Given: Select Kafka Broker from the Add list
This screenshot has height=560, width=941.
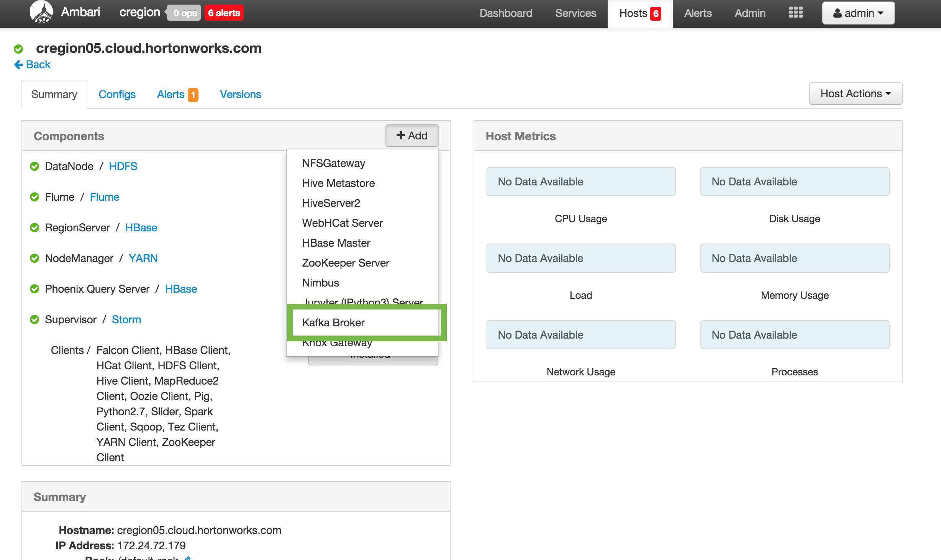Looking at the screenshot, I should 333,323.
